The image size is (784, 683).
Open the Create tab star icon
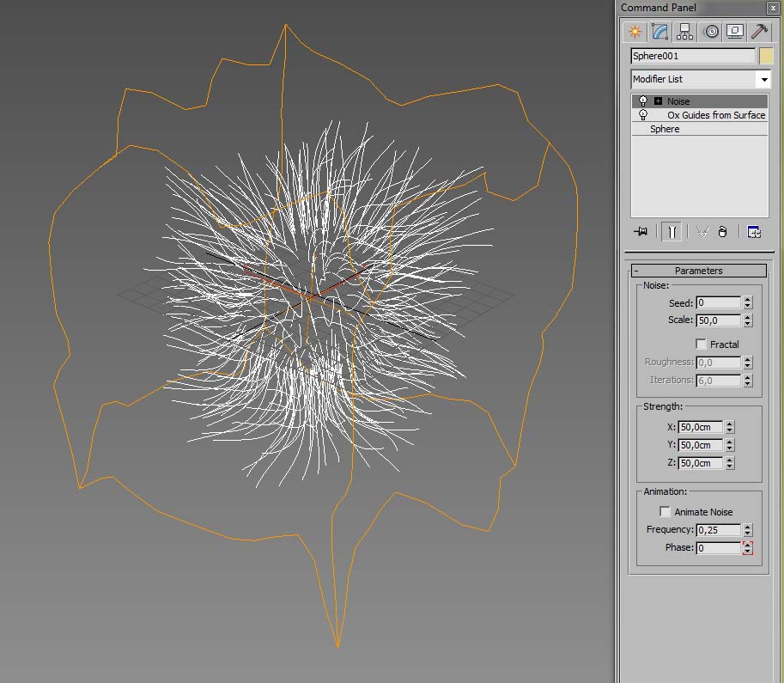[x=635, y=32]
